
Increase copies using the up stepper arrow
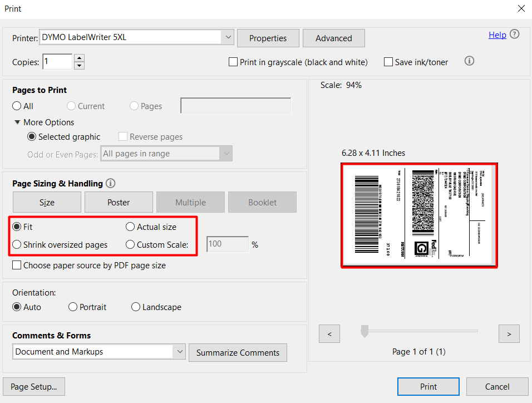click(78, 57)
